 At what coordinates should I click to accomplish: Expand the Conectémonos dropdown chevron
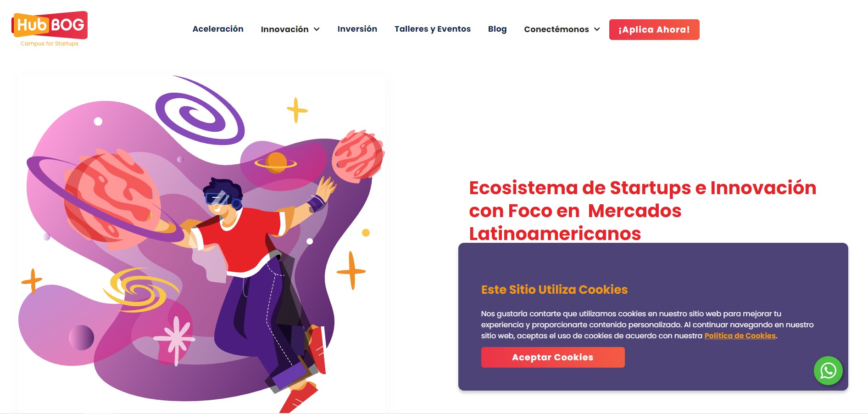[x=597, y=29]
